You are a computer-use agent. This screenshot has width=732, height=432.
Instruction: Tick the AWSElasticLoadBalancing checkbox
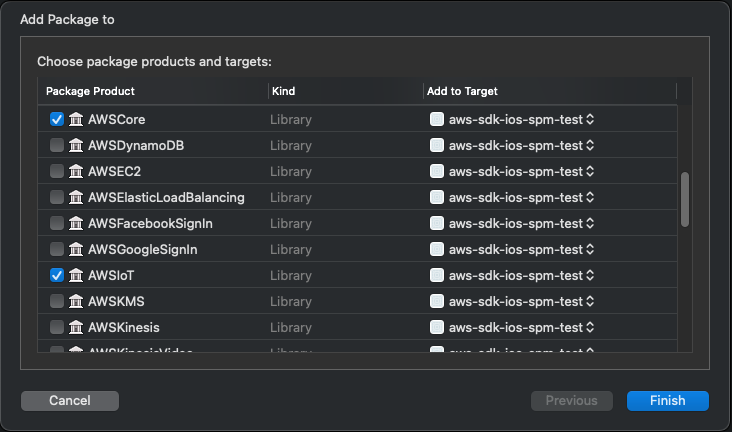coord(57,198)
